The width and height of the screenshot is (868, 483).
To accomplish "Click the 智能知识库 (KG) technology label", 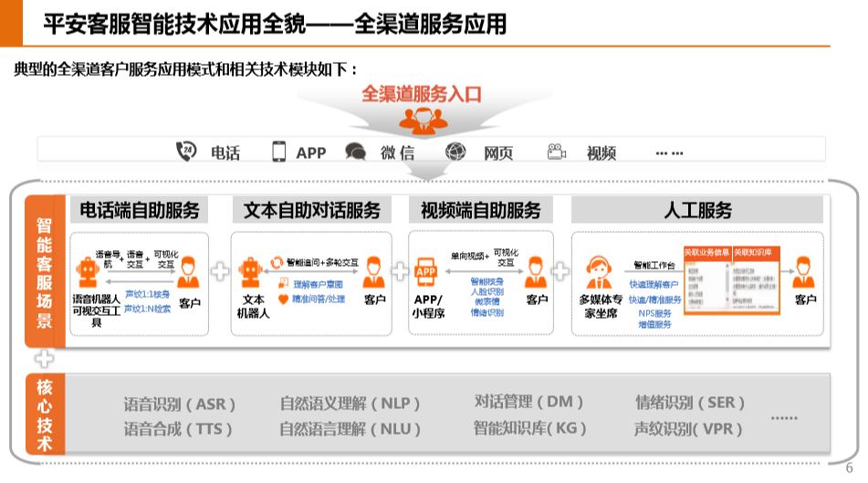I will (x=529, y=427).
